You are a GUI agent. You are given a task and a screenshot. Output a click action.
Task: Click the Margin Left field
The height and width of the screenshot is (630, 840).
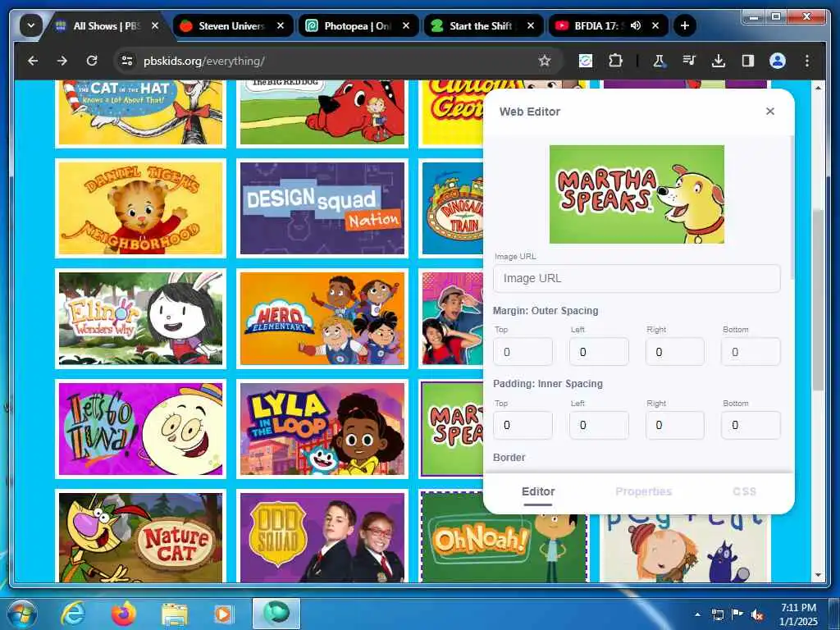click(x=599, y=352)
